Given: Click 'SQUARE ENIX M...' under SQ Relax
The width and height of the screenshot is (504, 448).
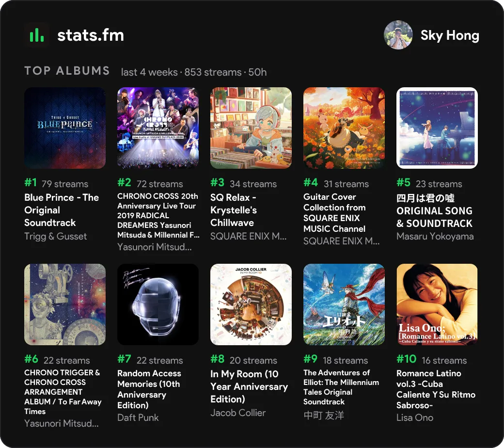Looking at the screenshot, I should pyautogui.click(x=249, y=237).
